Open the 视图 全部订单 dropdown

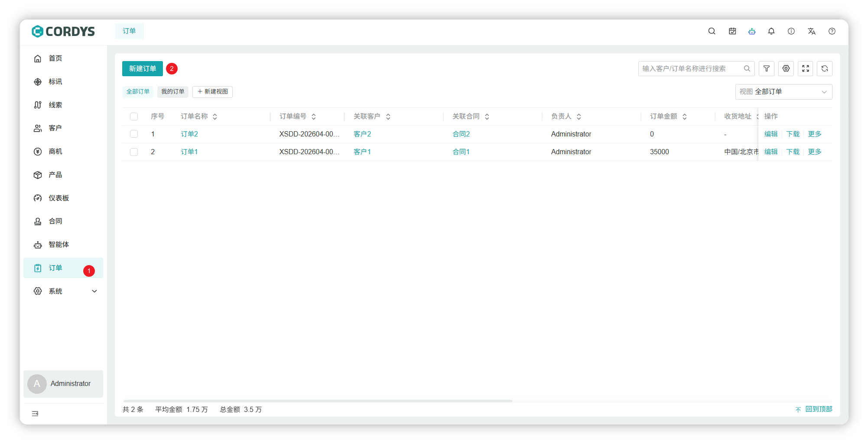click(x=783, y=92)
